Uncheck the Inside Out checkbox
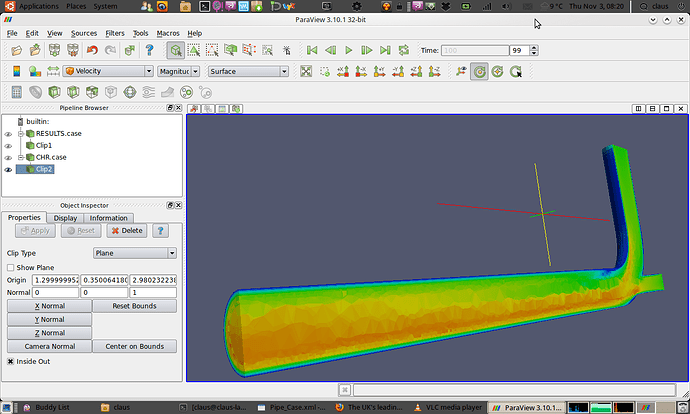This screenshot has height=414, width=690. tap(11, 361)
